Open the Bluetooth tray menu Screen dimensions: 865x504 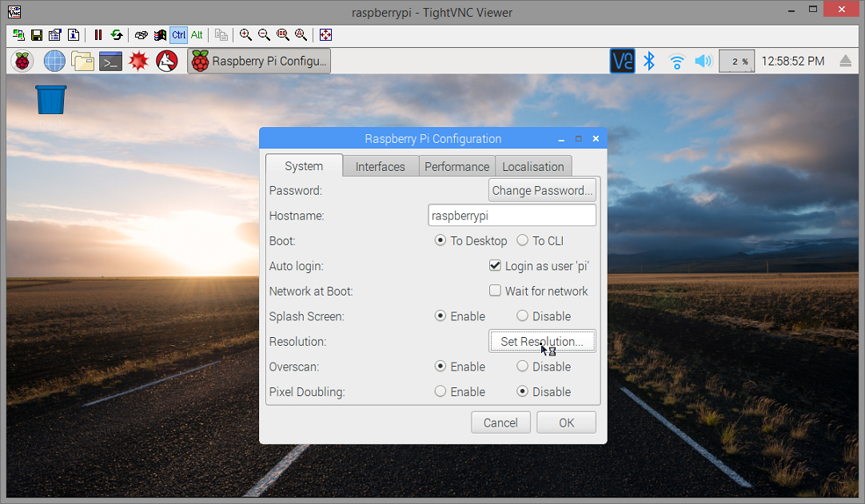click(649, 61)
